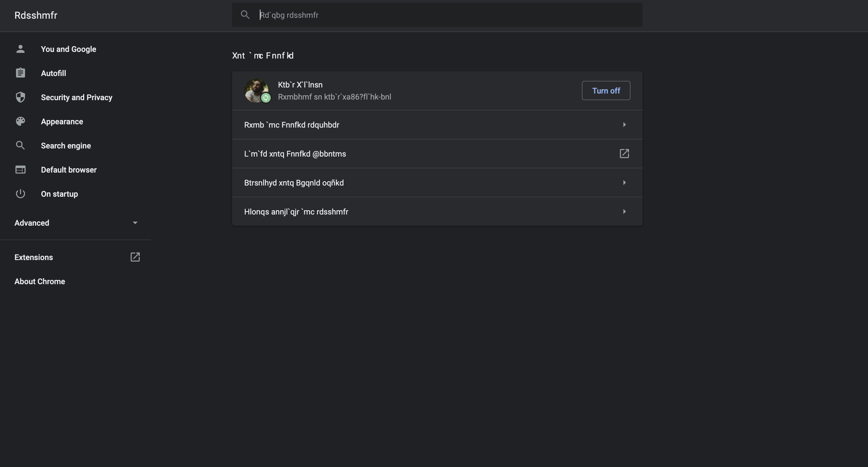Click the Autofill icon

[19, 73]
